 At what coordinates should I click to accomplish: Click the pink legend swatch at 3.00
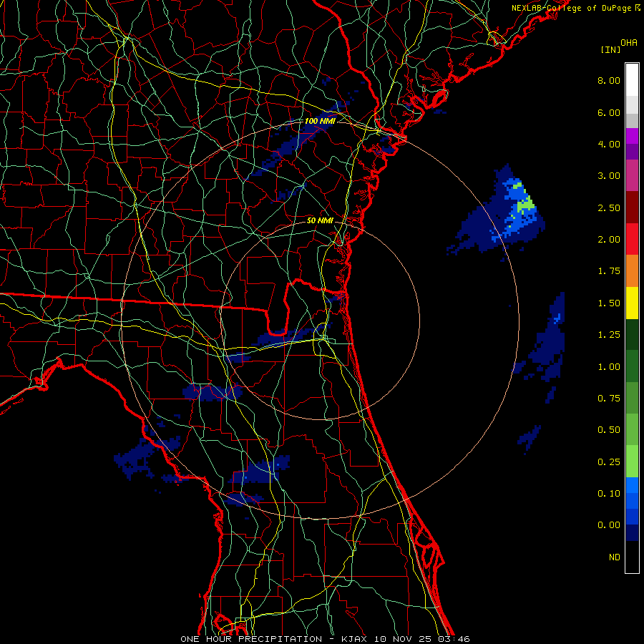pos(632,175)
